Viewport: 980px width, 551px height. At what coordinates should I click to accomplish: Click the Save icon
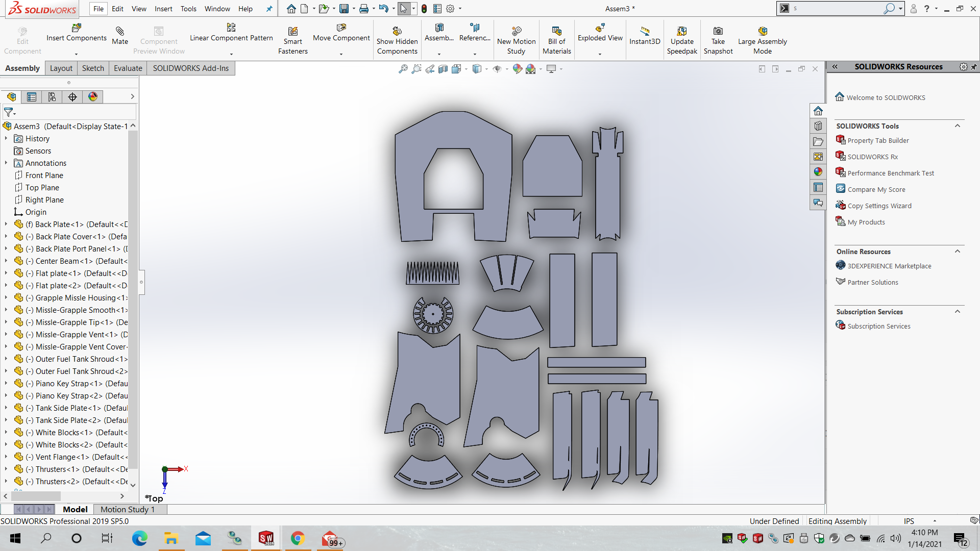click(x=344, y=9)
